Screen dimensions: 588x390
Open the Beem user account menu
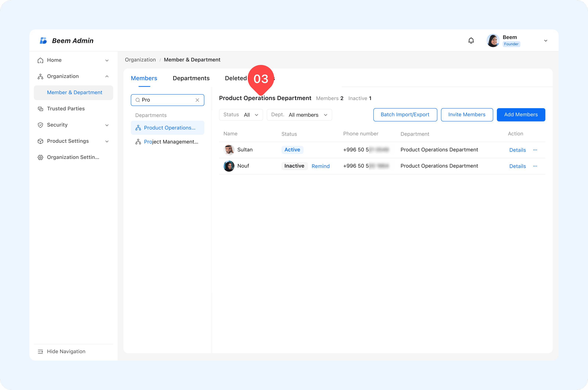coord(546,40)
